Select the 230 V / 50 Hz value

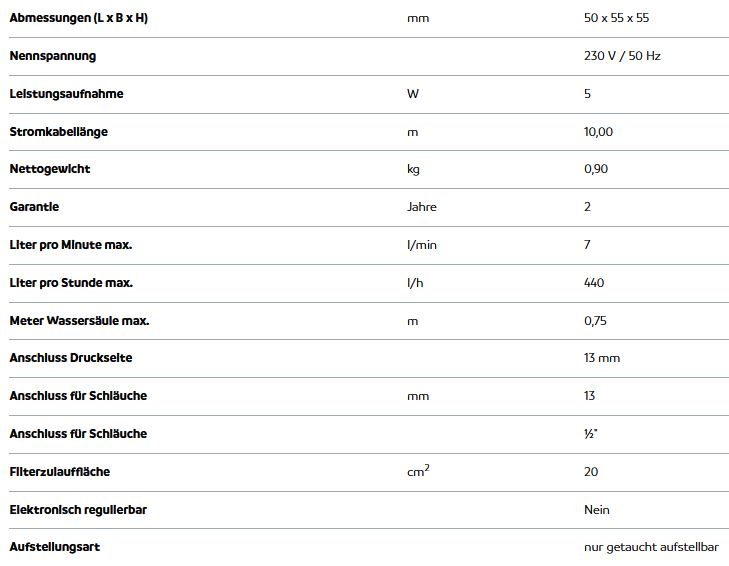622,56
